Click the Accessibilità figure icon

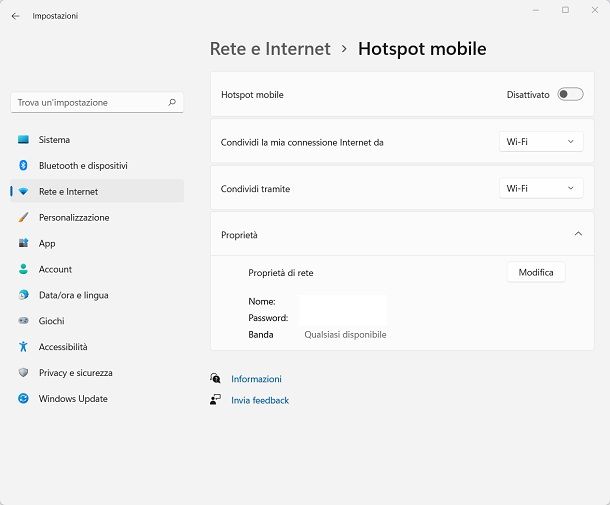(23, 347)
